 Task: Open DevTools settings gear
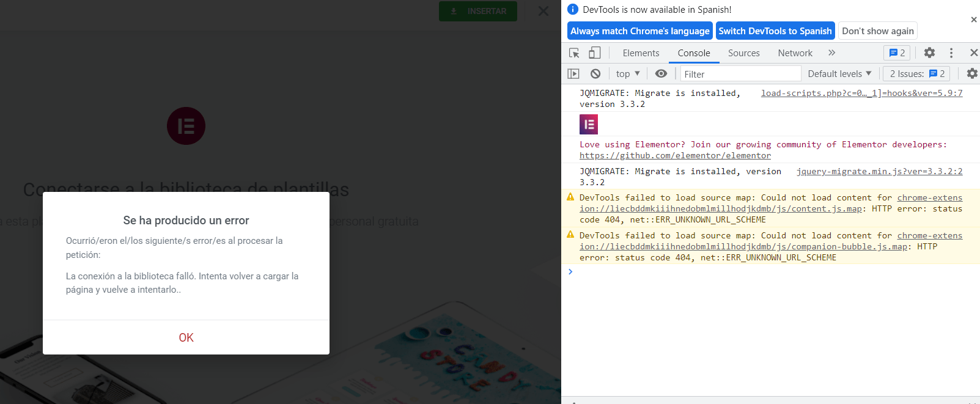(929, 53)
